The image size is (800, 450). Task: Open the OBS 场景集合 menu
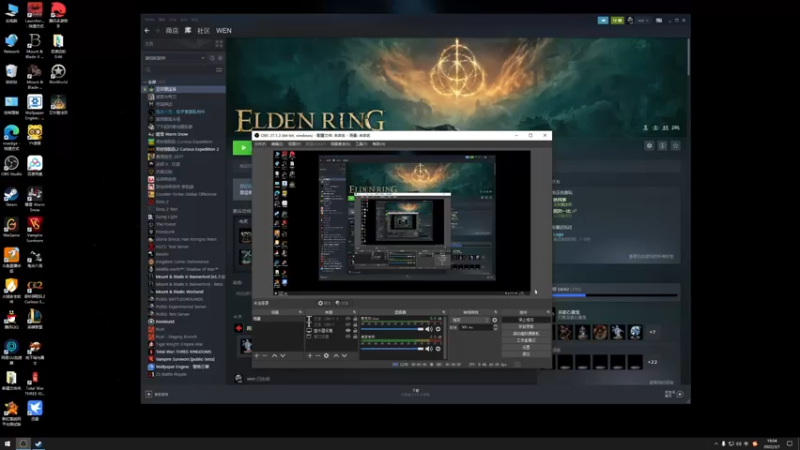point(340,144)
